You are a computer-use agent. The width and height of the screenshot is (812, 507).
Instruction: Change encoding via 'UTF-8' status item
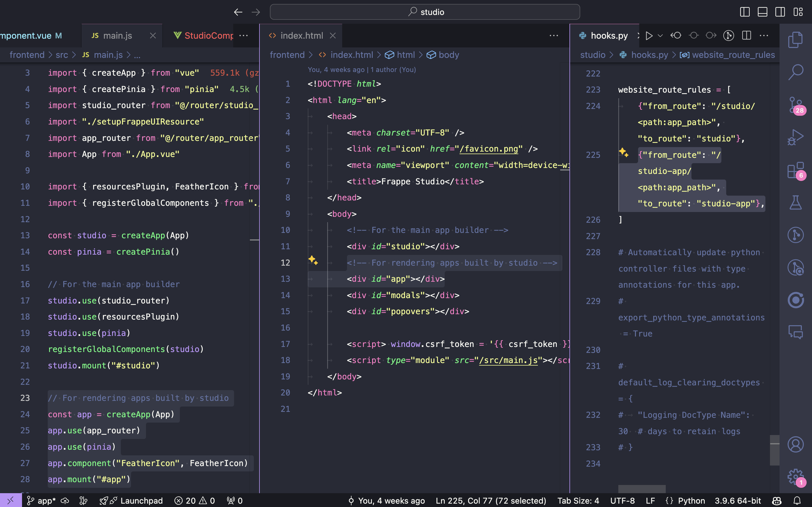pos(622,501)
